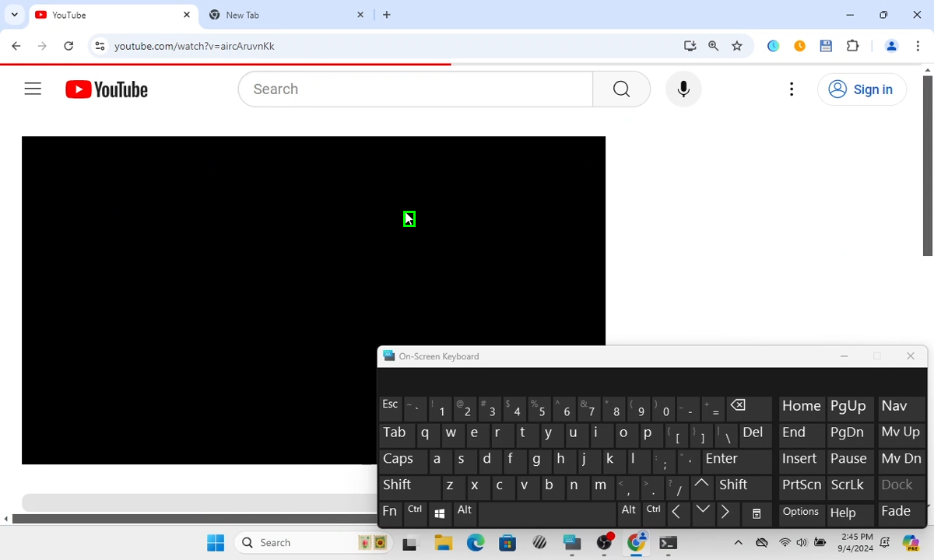Open the YouTube guide hamburger menu

tap(33, 89)
